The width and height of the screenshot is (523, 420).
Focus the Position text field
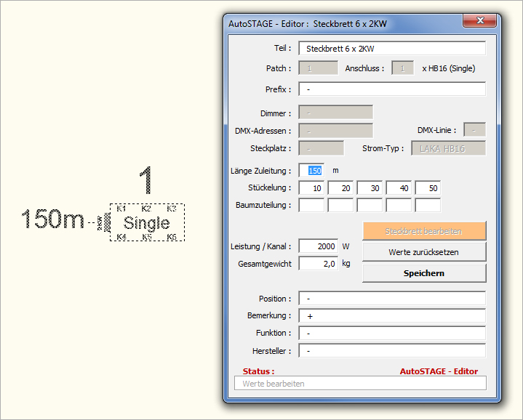tap(391, 299)
